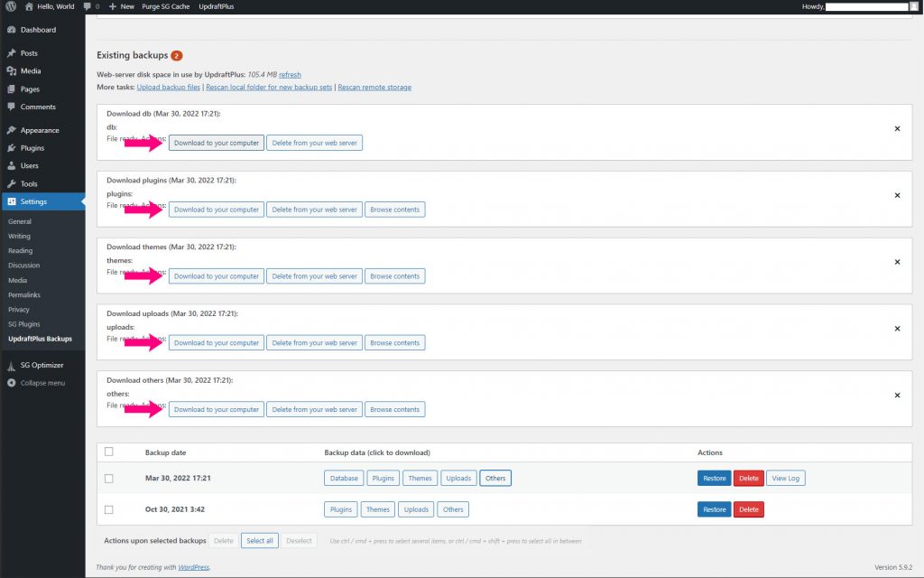Open UpdraftPlus Backups submenu item
The image size is (924, 578).
(x=40, y=340)
